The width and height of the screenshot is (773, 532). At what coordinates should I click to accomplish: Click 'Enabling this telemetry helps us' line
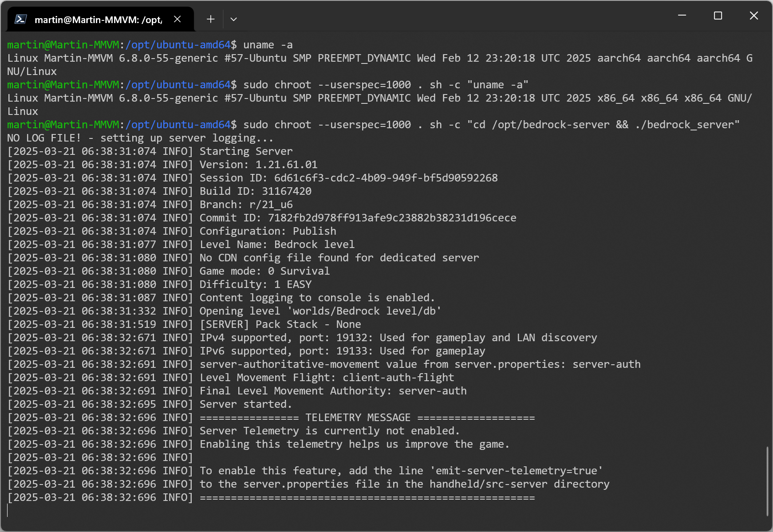[x=355, y=444]
